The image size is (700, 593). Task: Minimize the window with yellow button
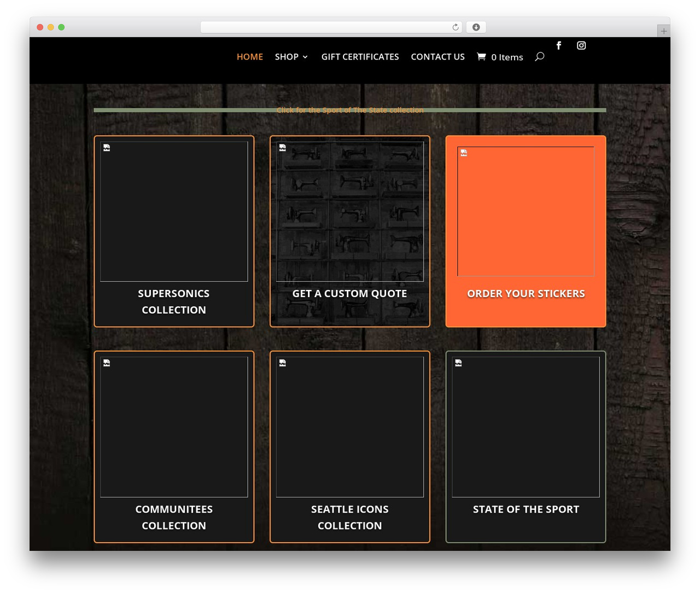coord(51,27)
